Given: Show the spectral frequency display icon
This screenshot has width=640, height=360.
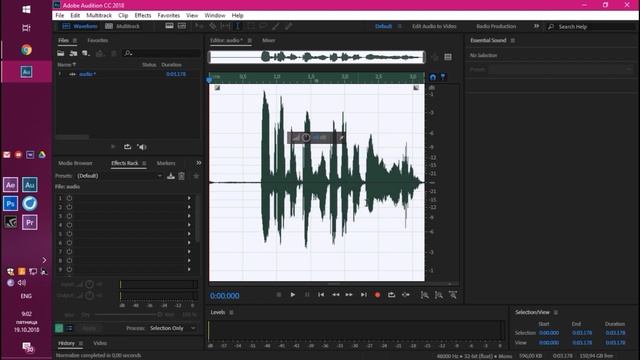Looking at the screenshot, I should 169,26.
